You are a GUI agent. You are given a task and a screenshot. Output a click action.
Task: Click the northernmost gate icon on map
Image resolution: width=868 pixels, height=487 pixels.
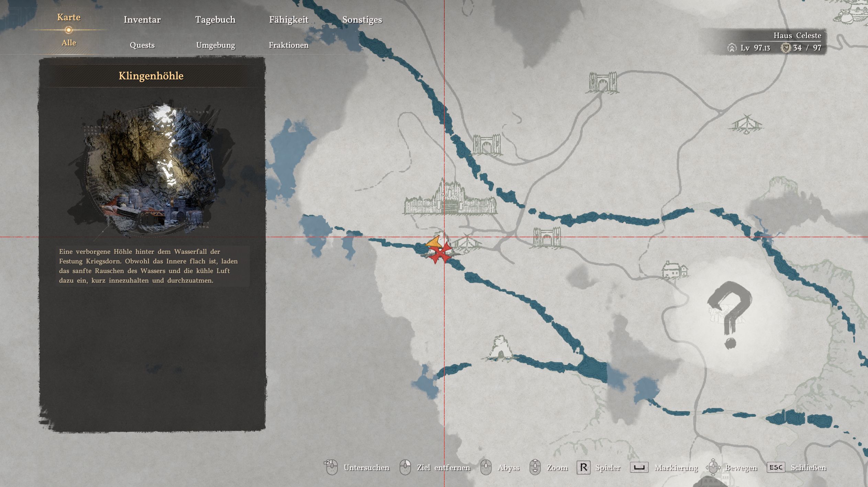pos(603,82)
